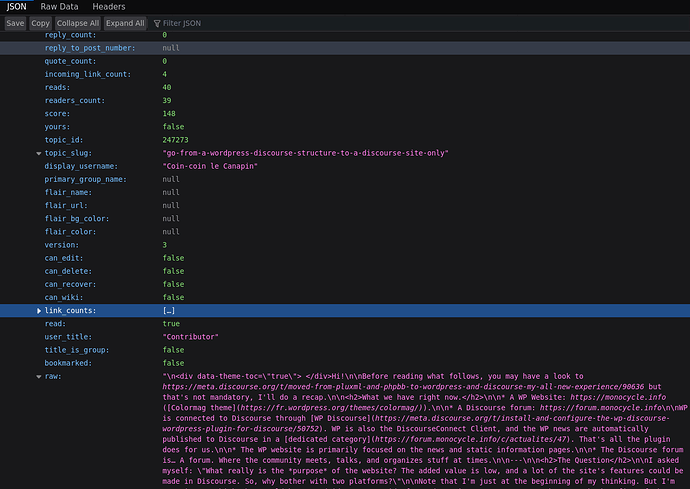The height and width of the screenshot is (489, 690).
Task: Select the incoming_link_count key
Action: click(88, 74)
